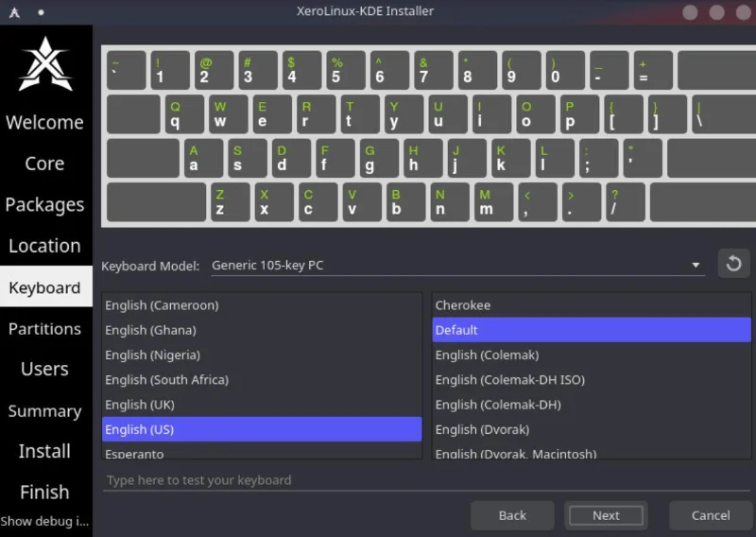The height and width of the screenshot is (537, 756).
Task: Click the P key on keyboard preview
Action: (579, 114)
